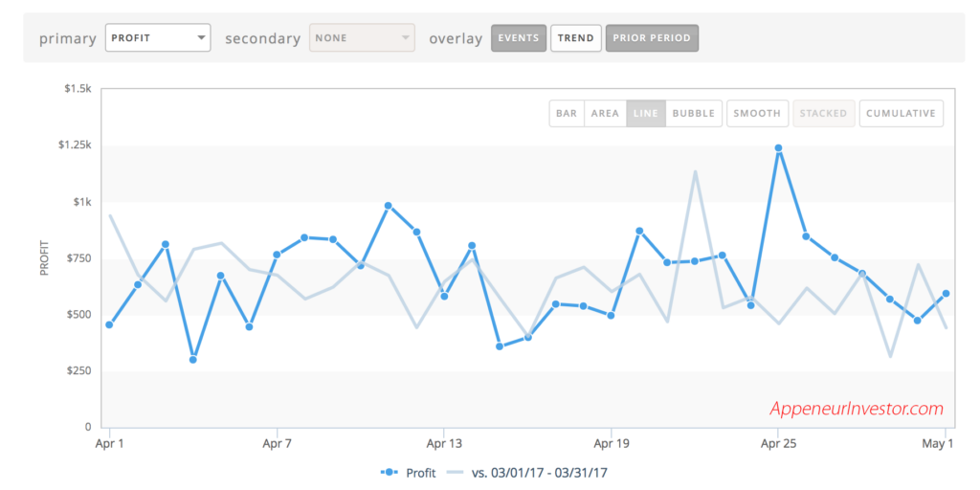Toggle the PRIOR PERIOD overlay
980x490 pixels.
(x=653, y=38)
